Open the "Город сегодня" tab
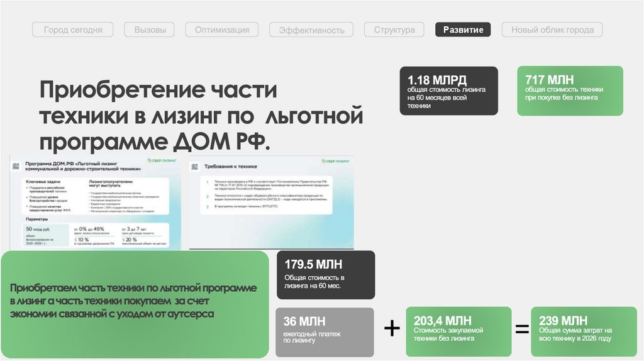 (73, 30)
